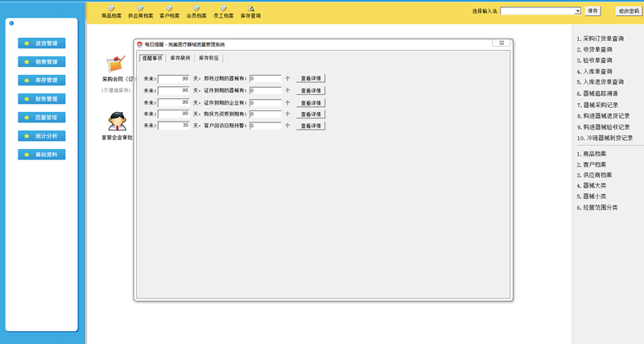644x344 pixels.
Task: Expand the 选择输入法 dropdown
Action: pos(577,11)
